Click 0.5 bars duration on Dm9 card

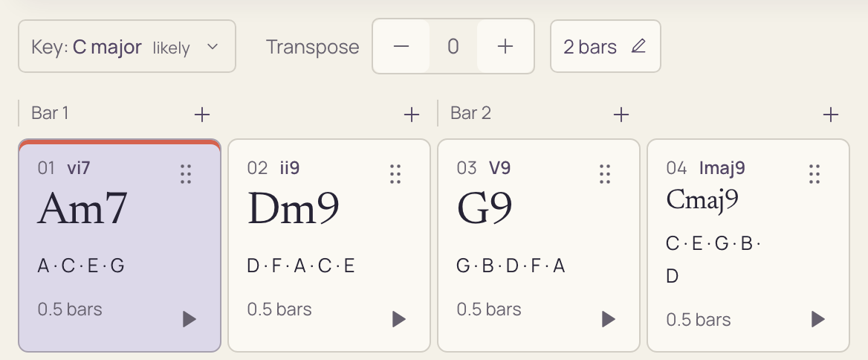coord(279,309)
